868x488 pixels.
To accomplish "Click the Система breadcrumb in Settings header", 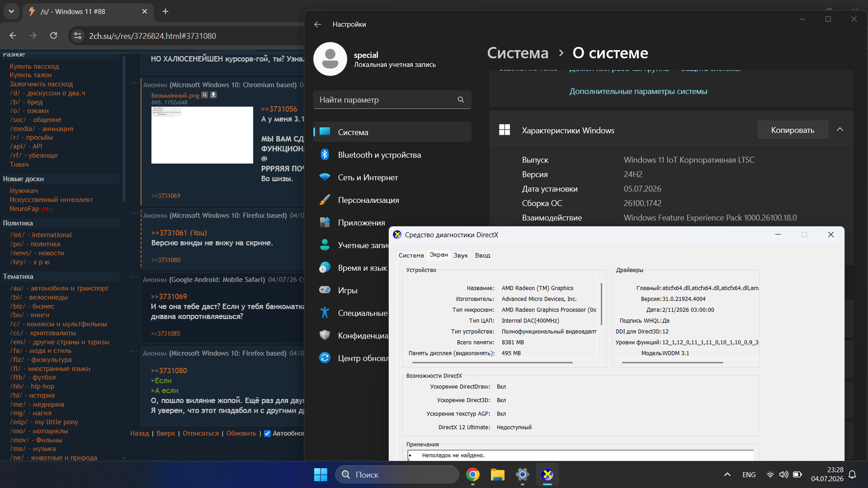I will (518, 53).
